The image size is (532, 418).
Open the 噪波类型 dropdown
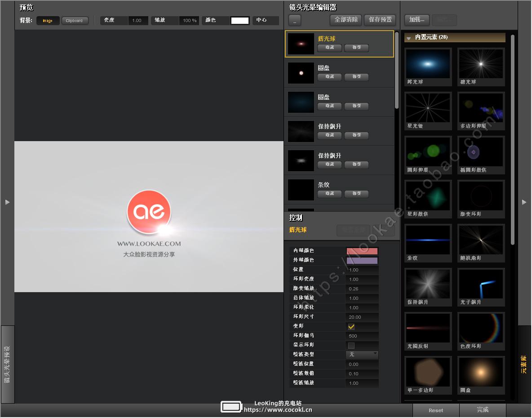pyautogui.click(x=362, y=354)
